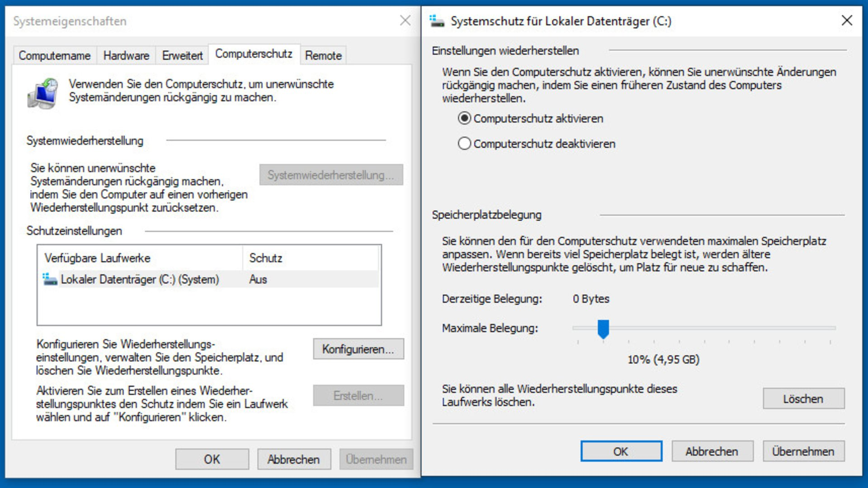The image size is (868, 488).
Task: Click the drive icon in the Systemschutz title bar
Action: (437, 21)
